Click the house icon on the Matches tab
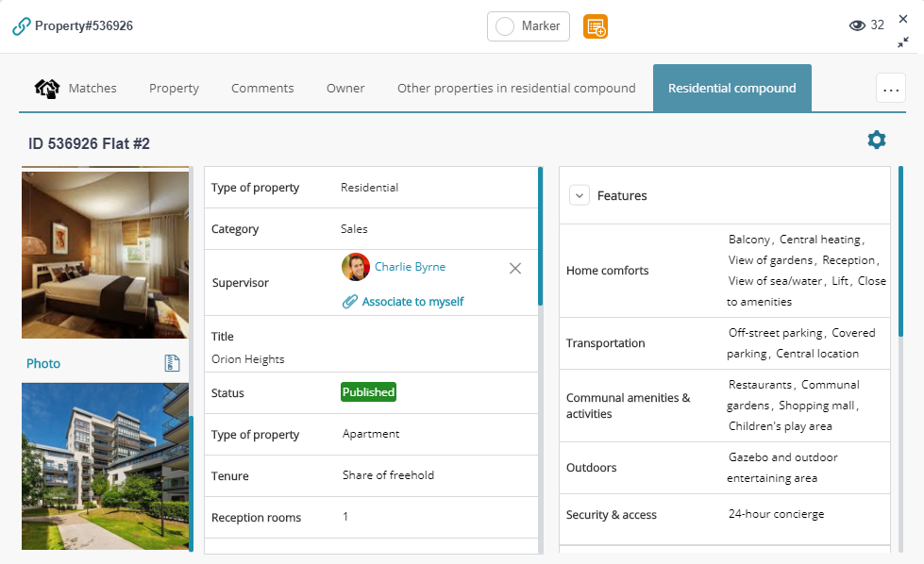 46,87
